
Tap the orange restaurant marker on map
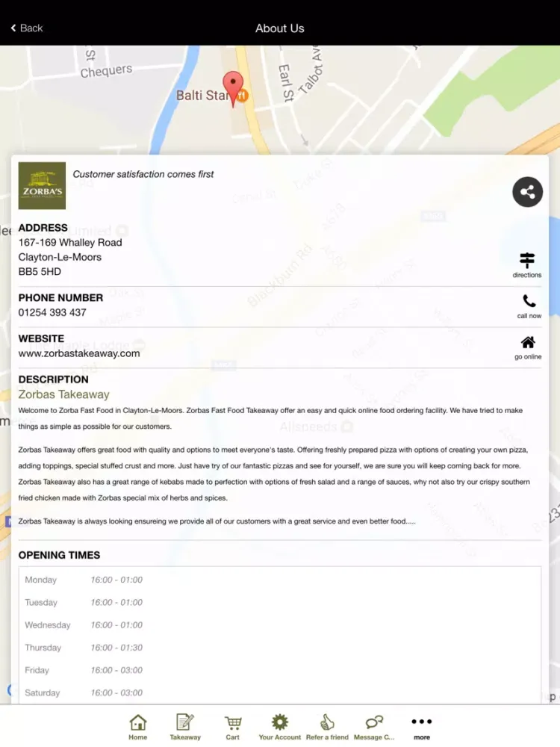pos(243,96)
